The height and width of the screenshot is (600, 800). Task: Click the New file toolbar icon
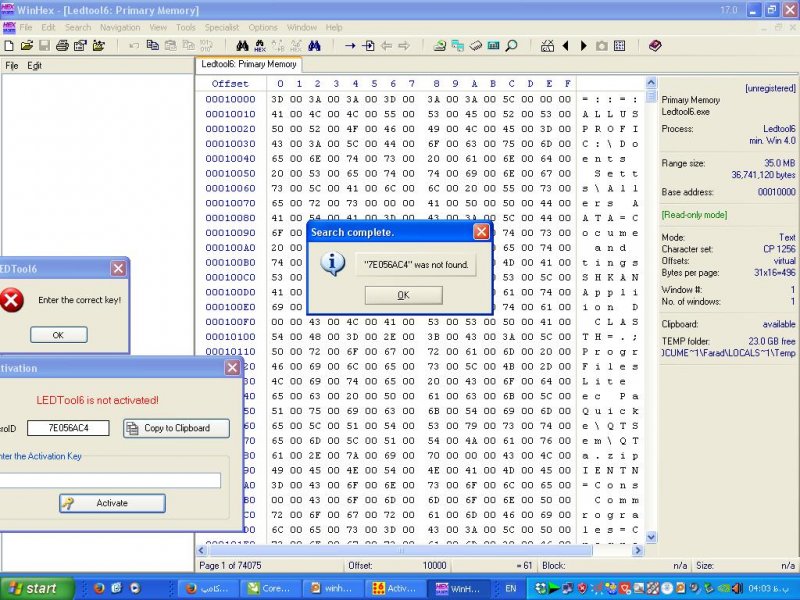9,46
